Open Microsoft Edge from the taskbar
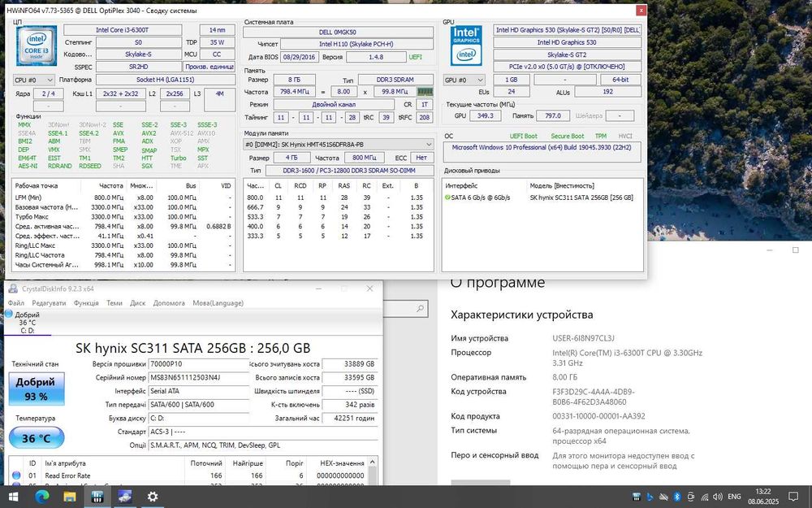The height and width of the screenshot is (508, 812). pos(41,497)
